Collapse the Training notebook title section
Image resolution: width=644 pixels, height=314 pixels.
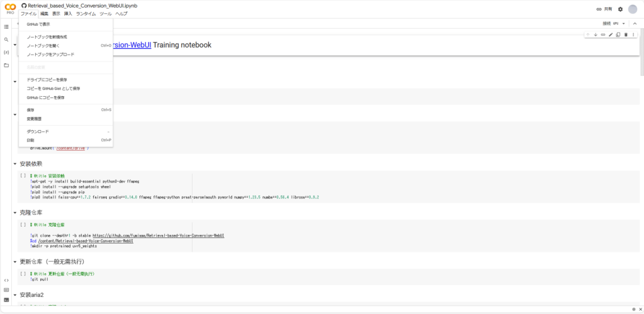pos(15,45)
